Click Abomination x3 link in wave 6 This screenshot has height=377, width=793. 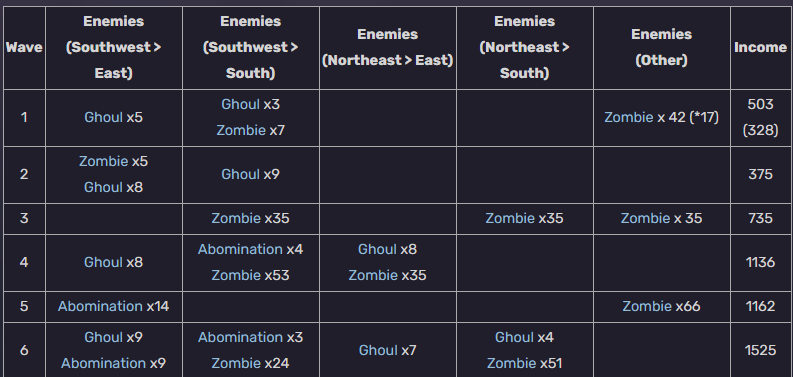pos(240,337)
